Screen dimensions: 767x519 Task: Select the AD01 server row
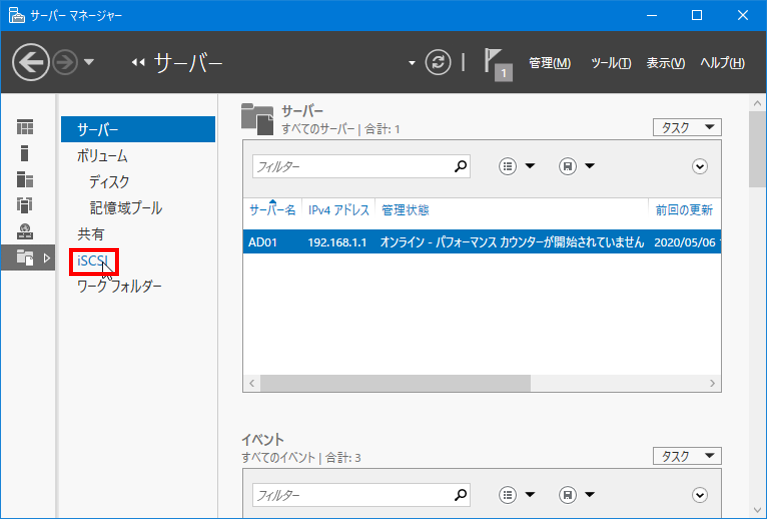tap(482, 242)
